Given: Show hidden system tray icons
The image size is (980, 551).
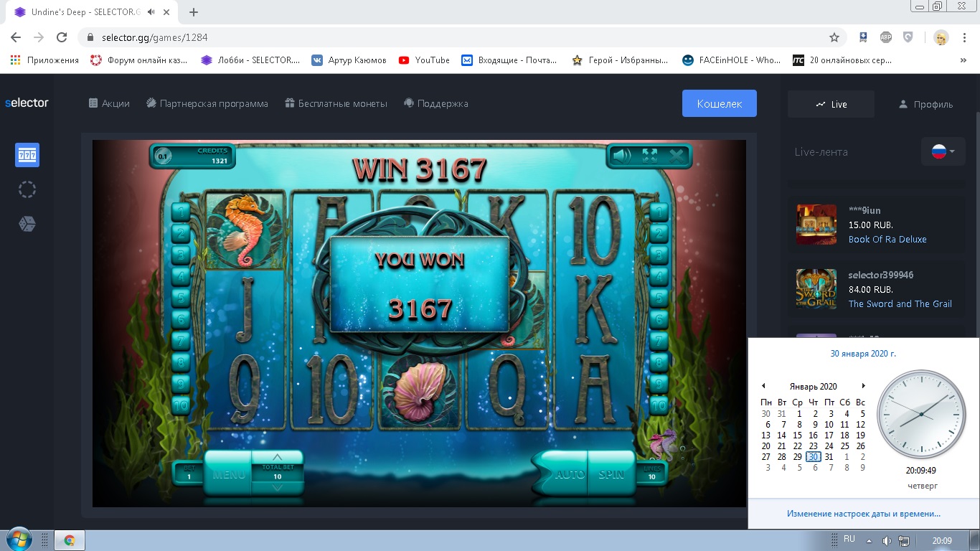Looking at the screenshot, I should point(869,540).
